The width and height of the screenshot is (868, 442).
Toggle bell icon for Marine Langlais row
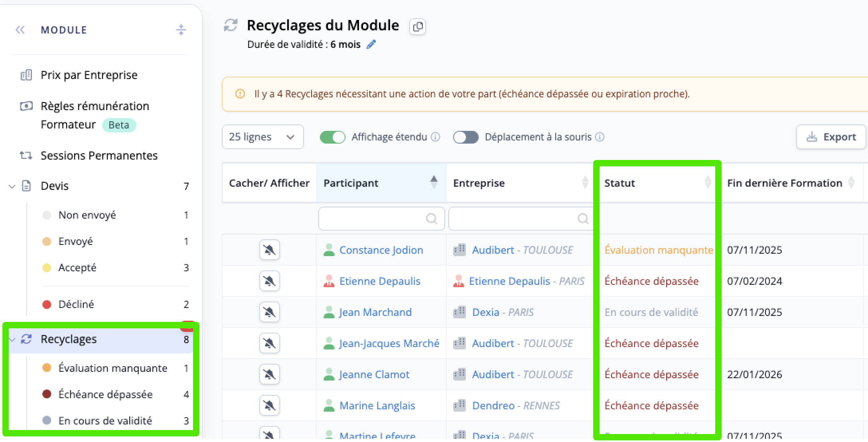click(270, 406)
